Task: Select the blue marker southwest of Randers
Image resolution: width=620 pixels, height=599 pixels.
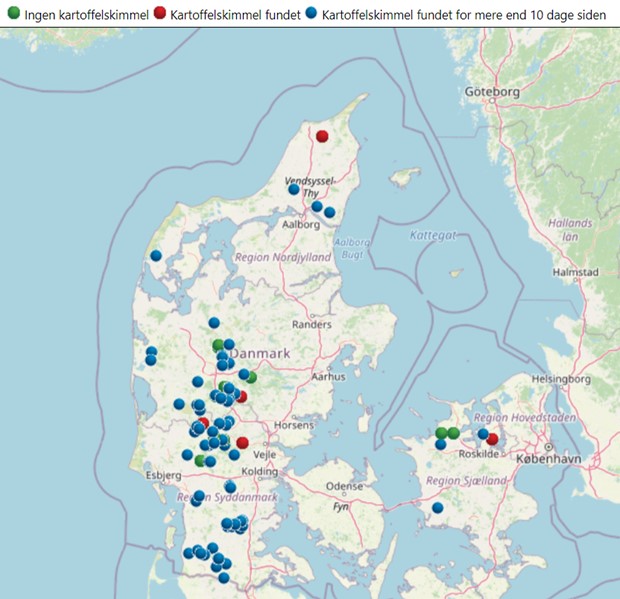Action: click(214, 323)
